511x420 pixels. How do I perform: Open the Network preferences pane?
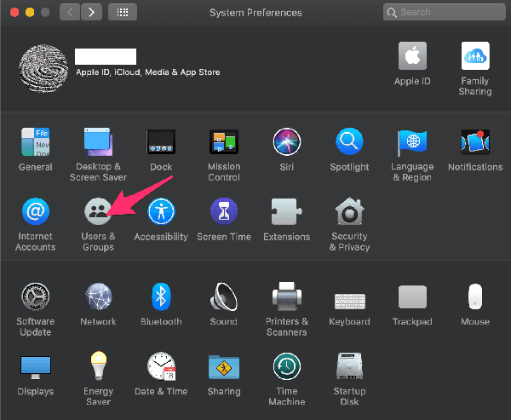(98, 296)
